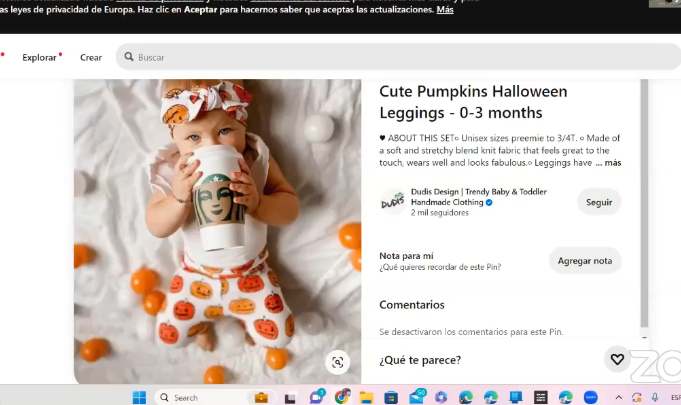Open visual search lens on pin image

(x=338, y=362)
